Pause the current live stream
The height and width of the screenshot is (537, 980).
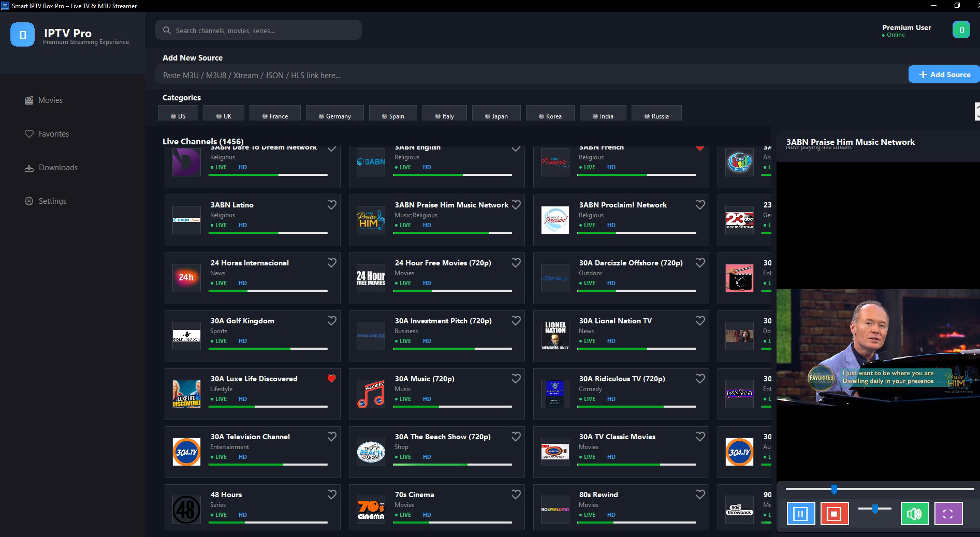[x=800, y=514]
